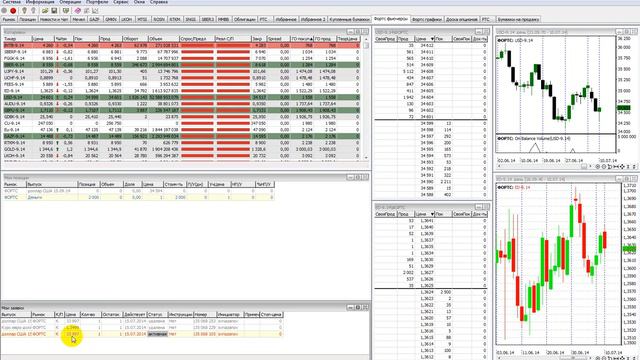Image resolution: width=640 pixels, height=360 pixels.
Task: Switch to the Доска опционов tab
Action: click(x=462, y=19)
